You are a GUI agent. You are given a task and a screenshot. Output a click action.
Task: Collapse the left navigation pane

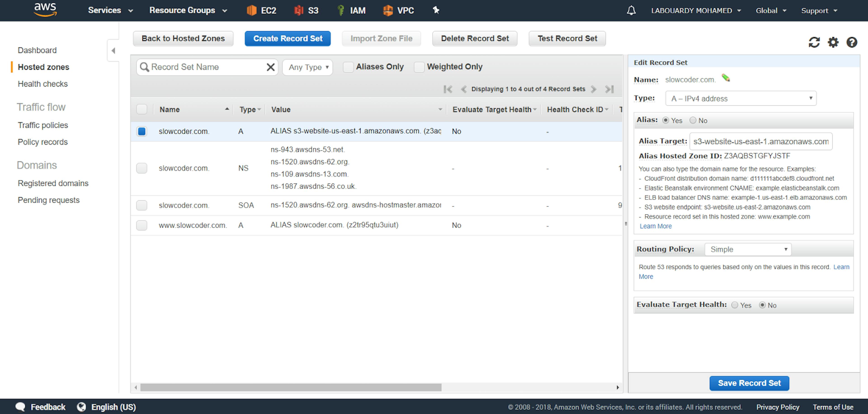point(113,51)
